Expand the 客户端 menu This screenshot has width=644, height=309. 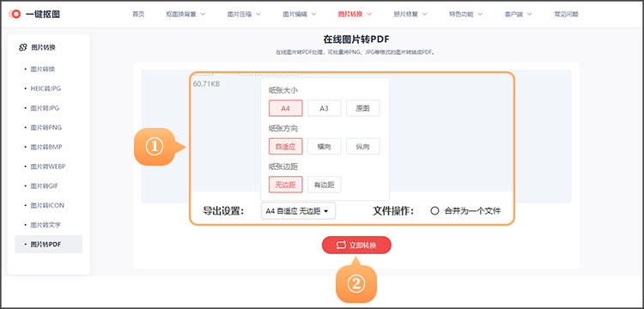[518, 14]
